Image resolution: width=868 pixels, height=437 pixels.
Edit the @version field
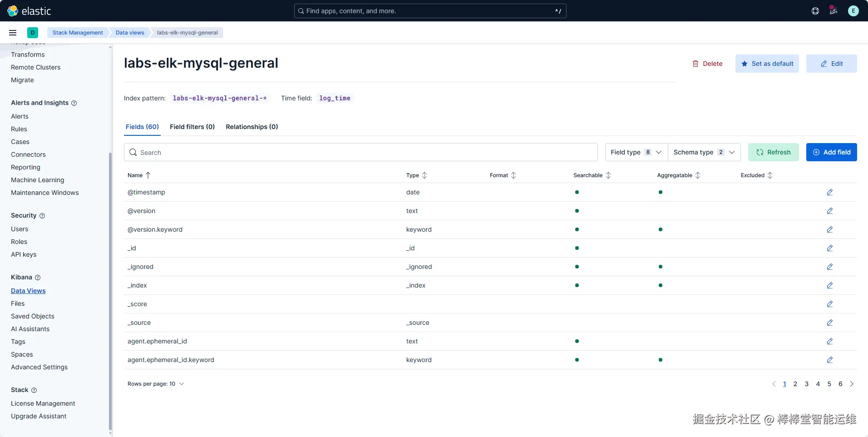pyautogui.click(x=830, y=211)
